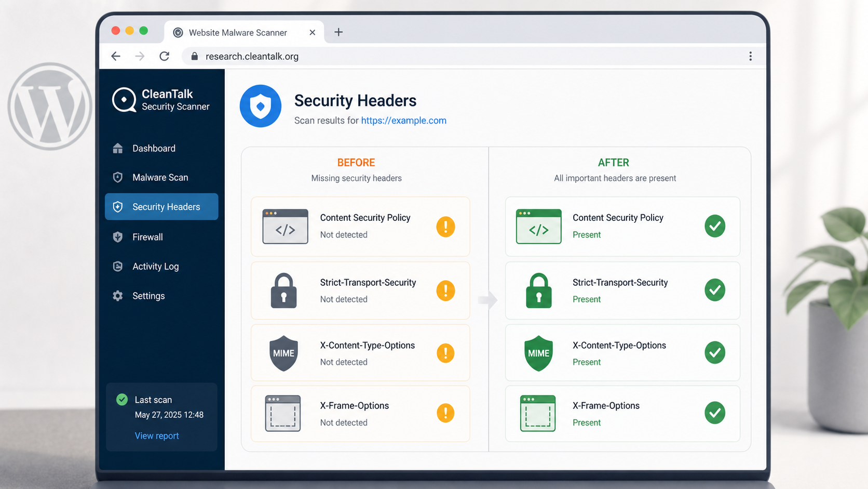
Task: Open Settings from the sidebar
Action: [161, 296]
